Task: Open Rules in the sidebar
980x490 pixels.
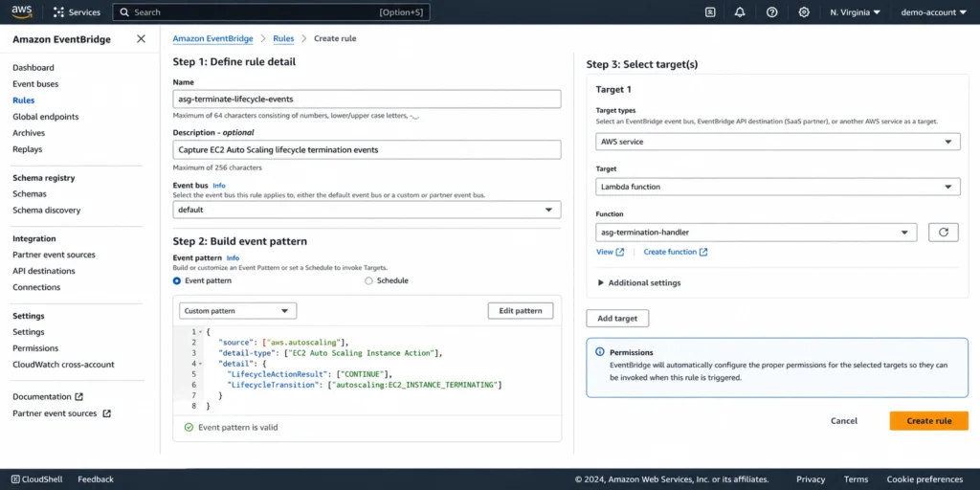Action: coord(24,100)
